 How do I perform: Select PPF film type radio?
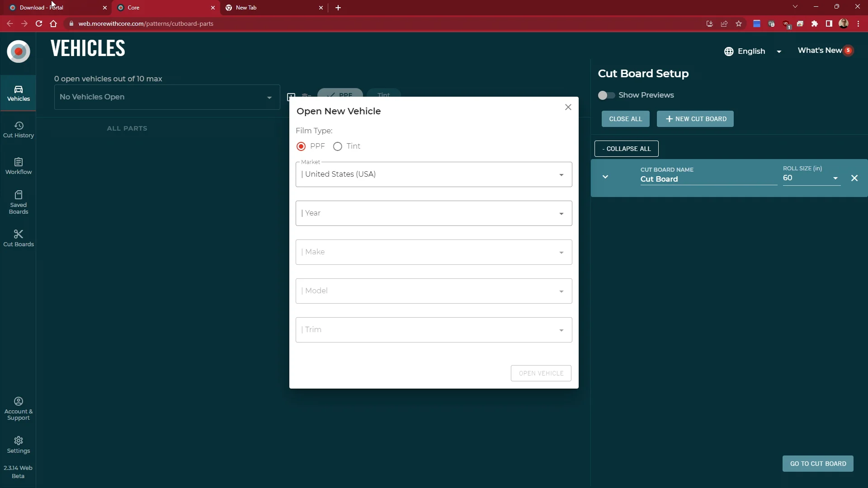301,146
